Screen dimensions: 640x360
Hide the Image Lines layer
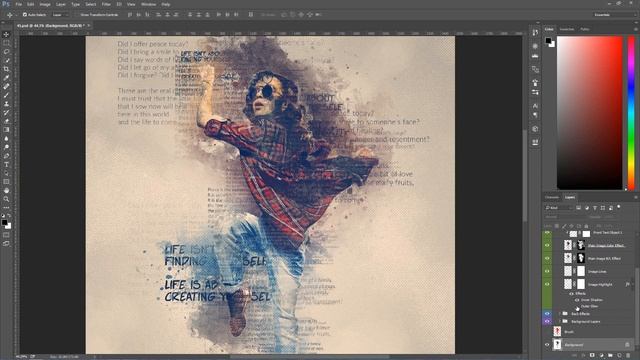pos(547,271)
